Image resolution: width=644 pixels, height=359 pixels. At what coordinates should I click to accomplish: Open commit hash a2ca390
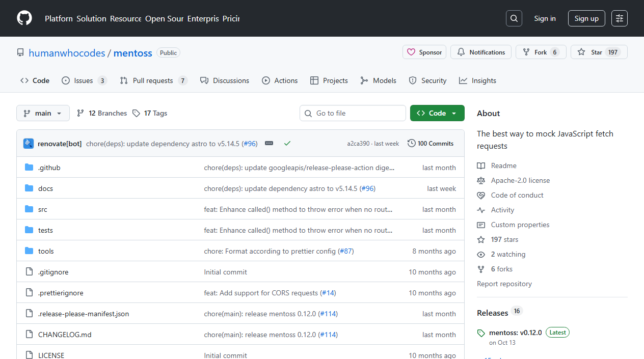point(358,144)
